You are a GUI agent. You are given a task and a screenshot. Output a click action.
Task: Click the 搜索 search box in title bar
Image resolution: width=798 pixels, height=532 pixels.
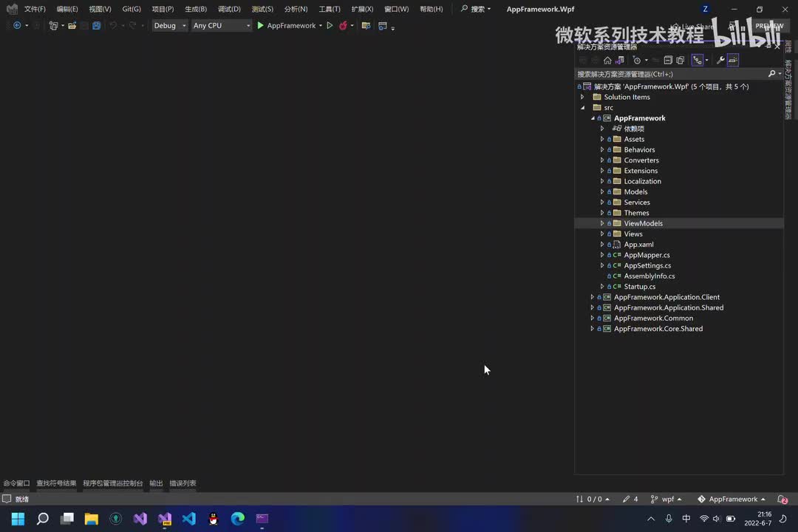pyautogui.click(x=476, y=9)
